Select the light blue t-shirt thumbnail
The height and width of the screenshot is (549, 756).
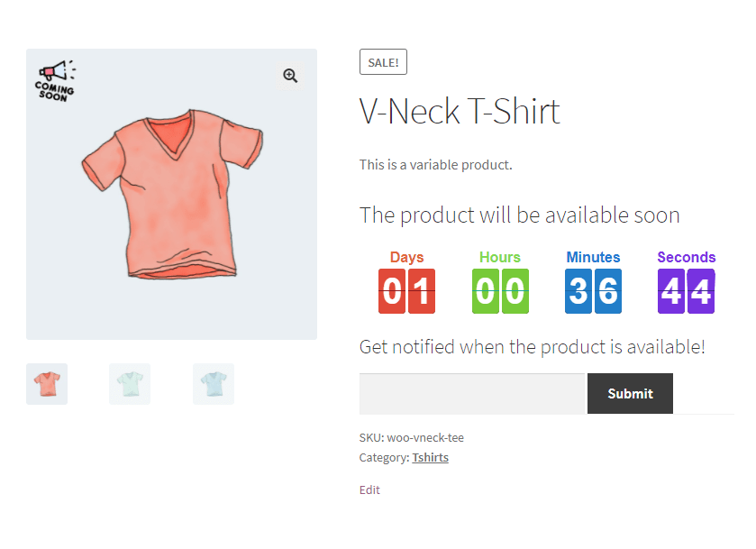(214, 384)
